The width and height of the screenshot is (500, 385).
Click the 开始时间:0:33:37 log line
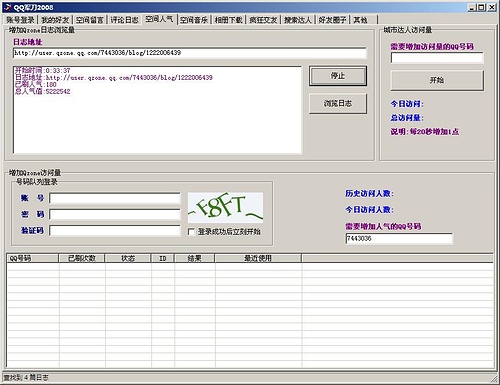click(x=43, y=71)
